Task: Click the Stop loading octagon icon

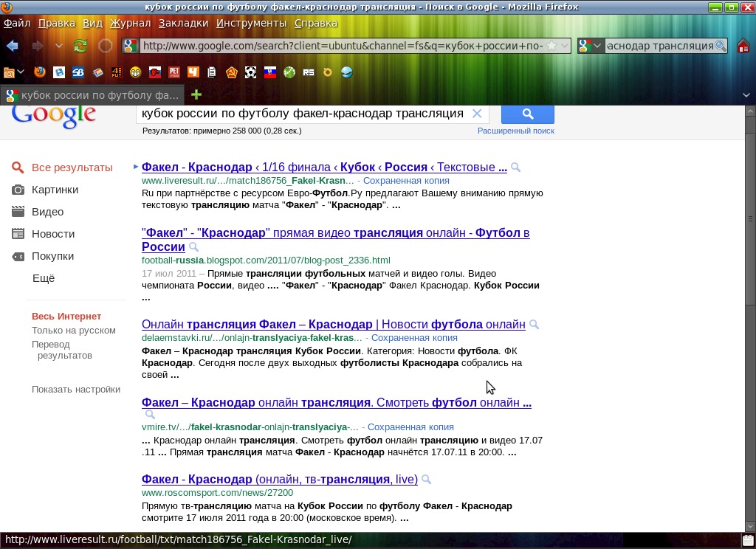Action: pos(105,46)
